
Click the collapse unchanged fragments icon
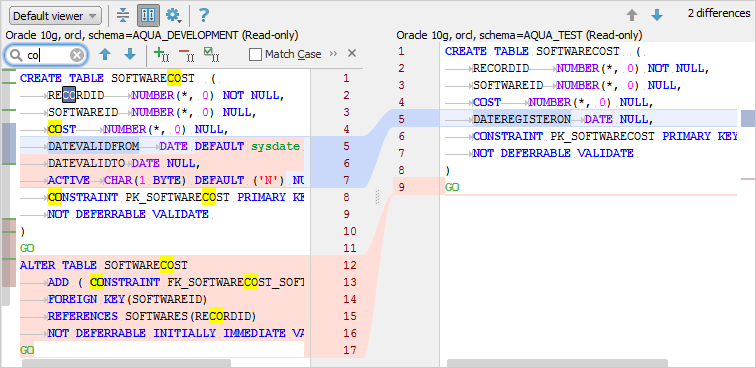tap(123, 16)
